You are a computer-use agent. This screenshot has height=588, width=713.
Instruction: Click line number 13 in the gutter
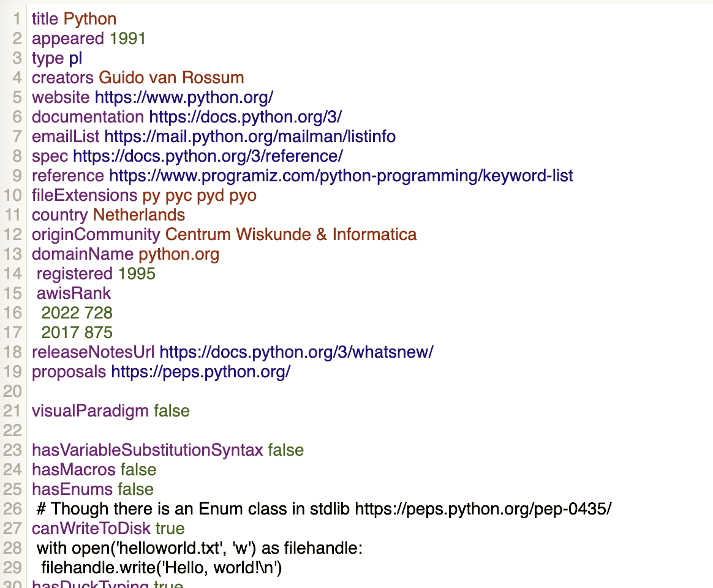click(13, 254)
